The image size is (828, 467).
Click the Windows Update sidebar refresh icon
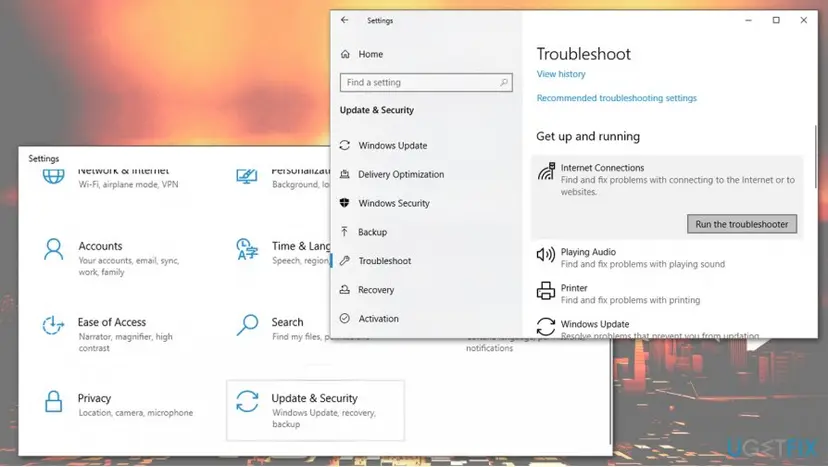pyautogui.click(x=345, y=145)
